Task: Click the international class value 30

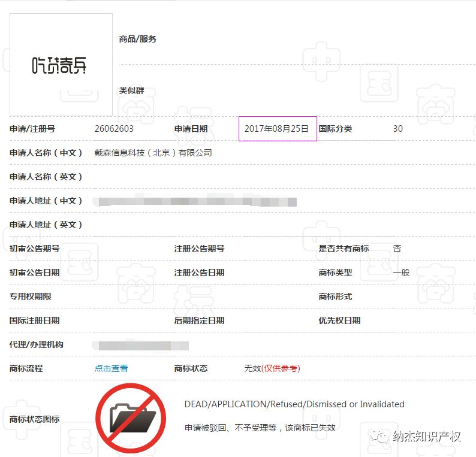Action: tap(397, 129)
